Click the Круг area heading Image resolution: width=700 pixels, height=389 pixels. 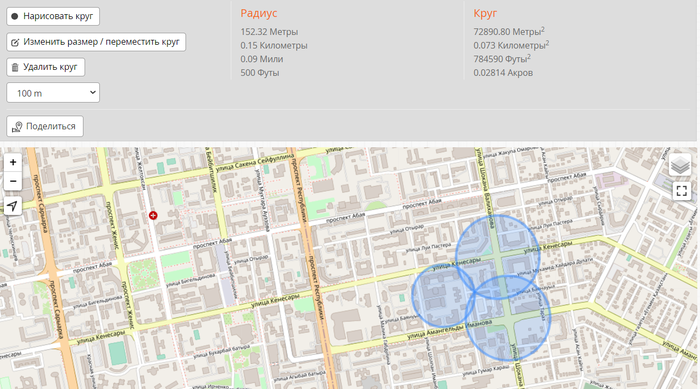click(485, 13)
